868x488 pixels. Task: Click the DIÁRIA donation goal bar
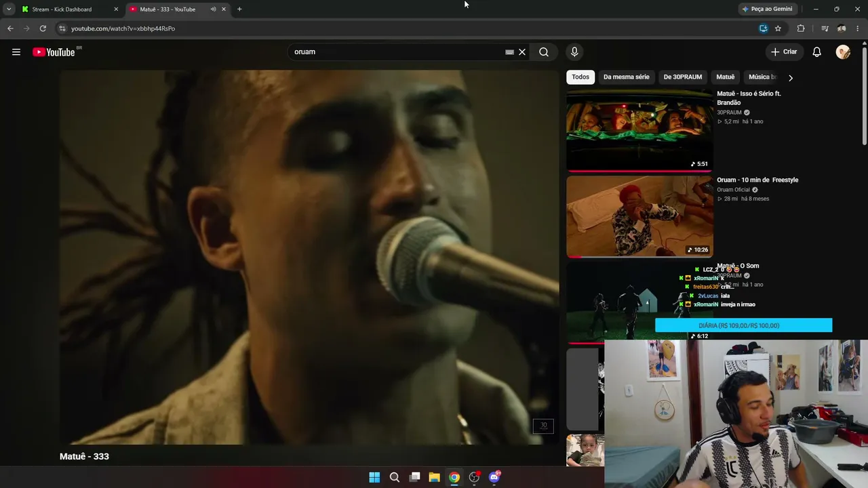point(743,325)
